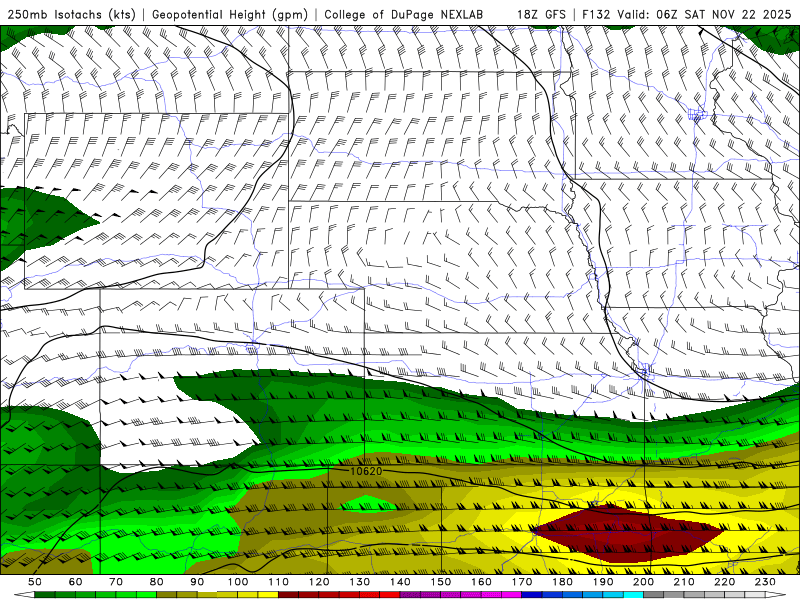800x600 pixels.
Task: Click the '180' legend value
Action: click(562, 582)
